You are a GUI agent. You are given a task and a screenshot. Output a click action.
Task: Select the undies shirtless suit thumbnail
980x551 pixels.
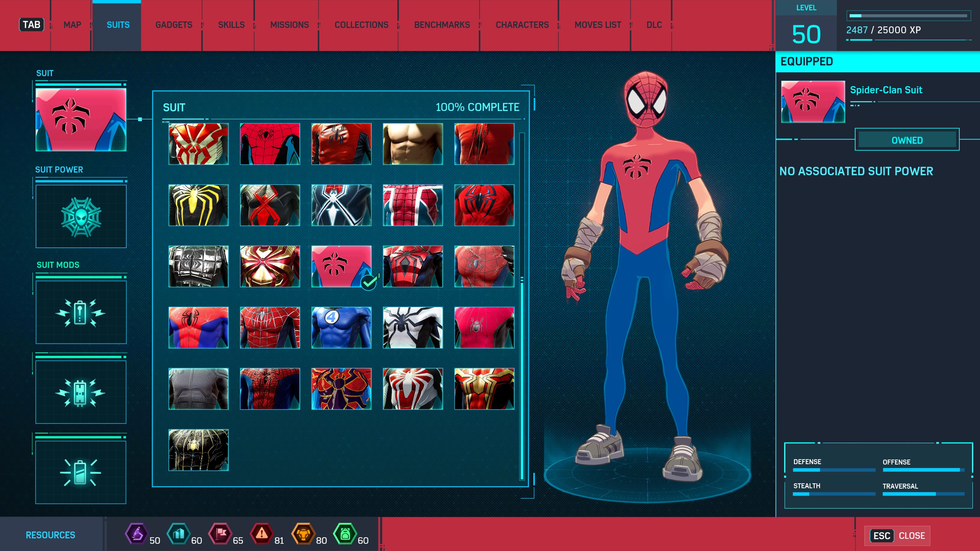(413, 144)
